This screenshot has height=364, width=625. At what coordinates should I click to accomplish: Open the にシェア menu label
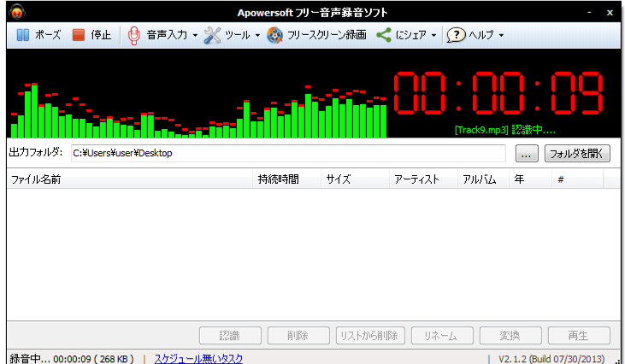411,35
